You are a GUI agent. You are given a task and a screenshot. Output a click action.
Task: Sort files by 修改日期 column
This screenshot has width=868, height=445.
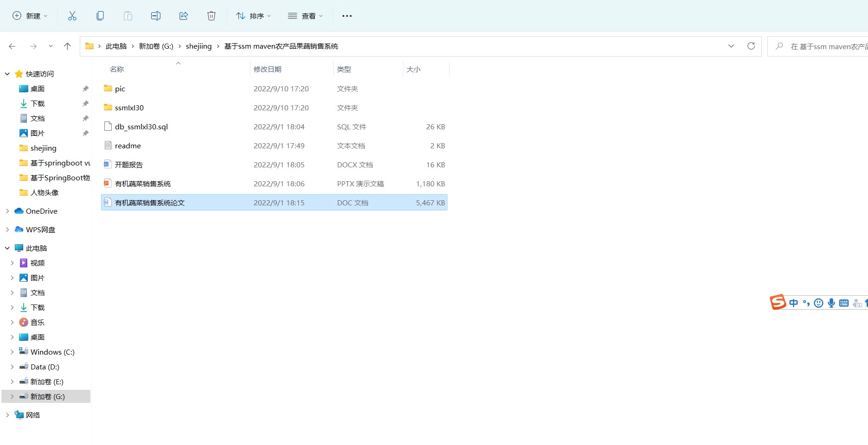pos(268,69)
